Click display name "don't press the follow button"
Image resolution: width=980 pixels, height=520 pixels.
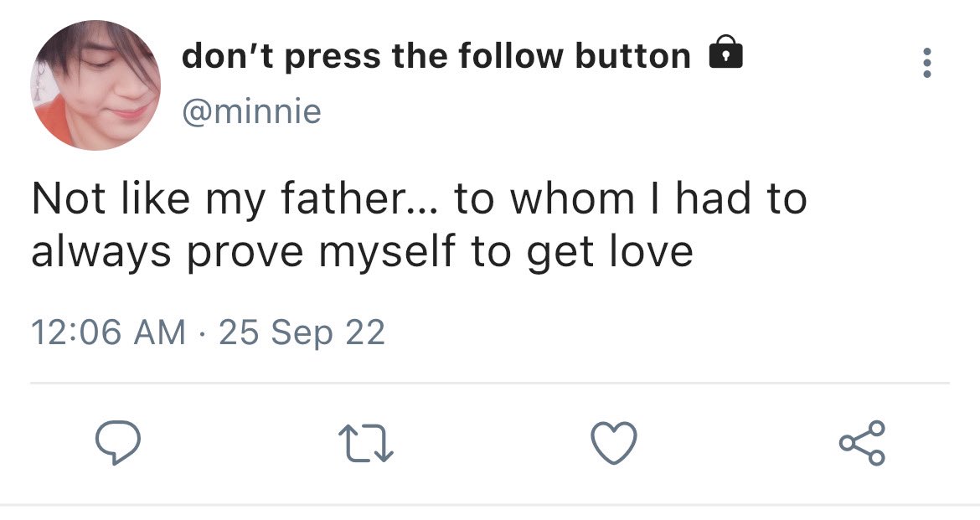(436, 56)
